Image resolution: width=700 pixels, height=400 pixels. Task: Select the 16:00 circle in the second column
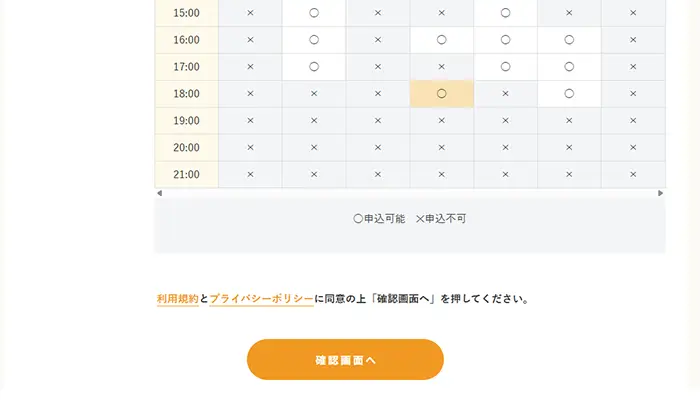pyautogui.click(x=314, y=40)
